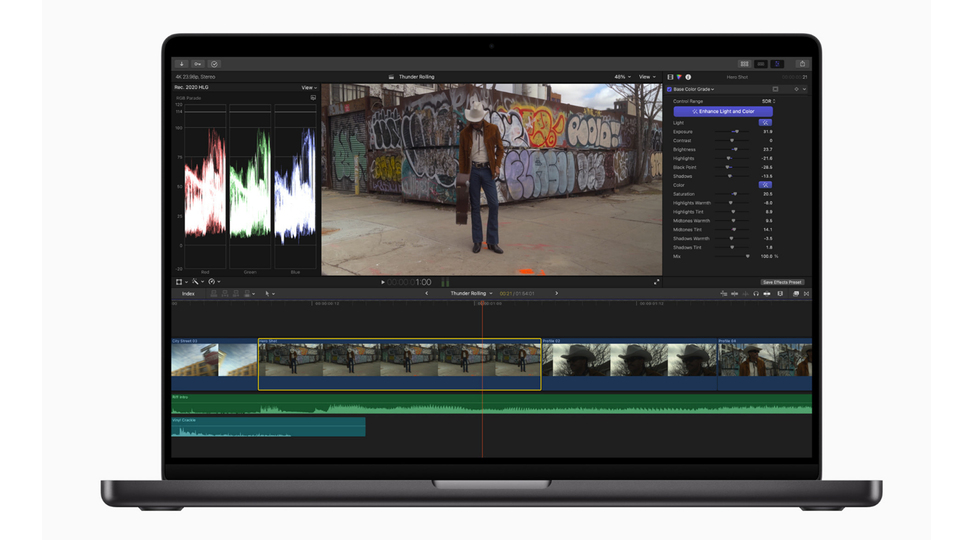This screenshot has height=540, width=960.
Task: Click the Share export icon
Action: (801, 64)
